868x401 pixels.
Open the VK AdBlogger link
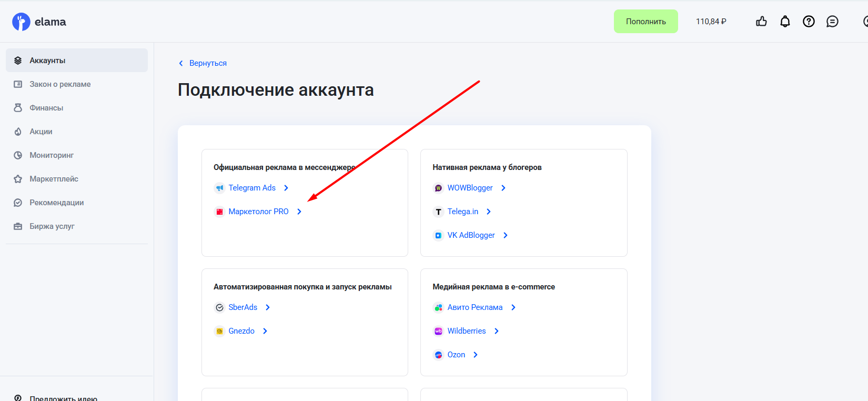tap(471, 235)
